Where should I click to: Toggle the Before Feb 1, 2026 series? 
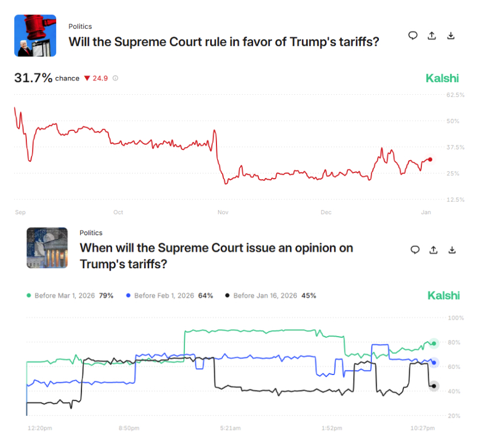click(173, 296)
